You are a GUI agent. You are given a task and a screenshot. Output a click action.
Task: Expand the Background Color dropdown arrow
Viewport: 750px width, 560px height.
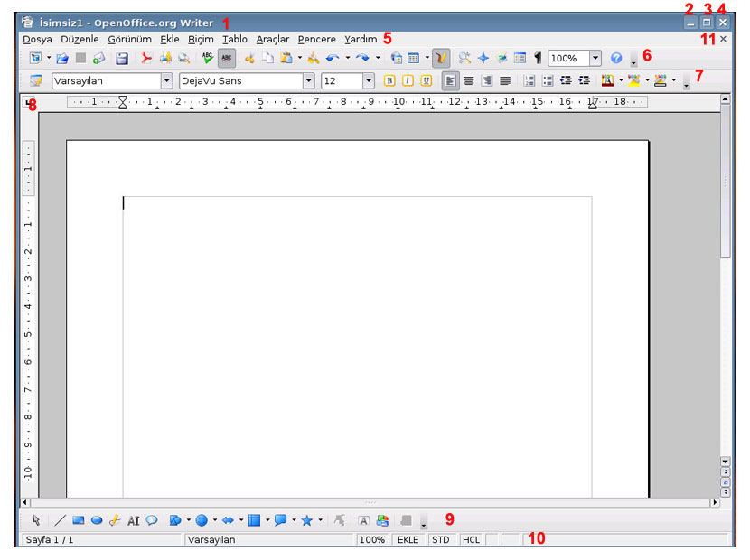tap(673, 80)
